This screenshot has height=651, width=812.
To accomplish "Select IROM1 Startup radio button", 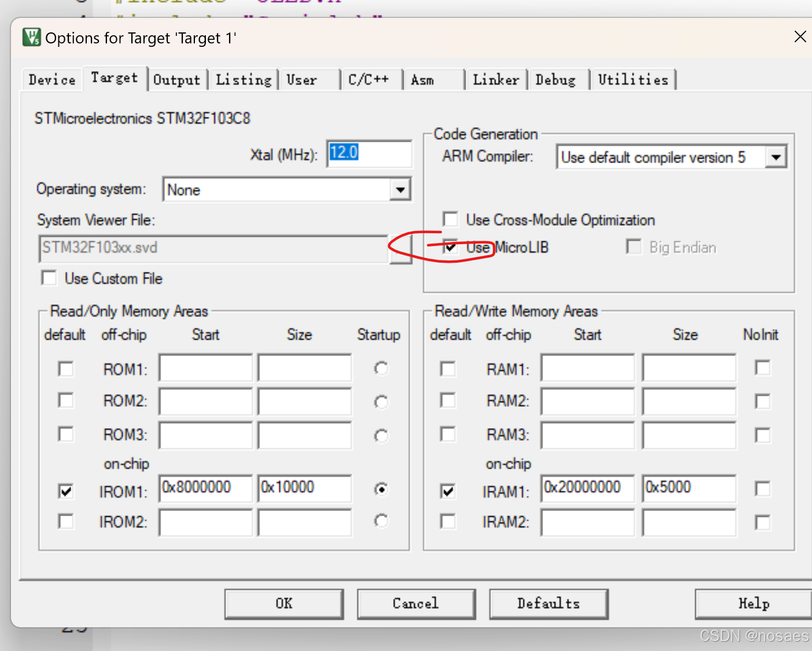I will tap(381, 490).
